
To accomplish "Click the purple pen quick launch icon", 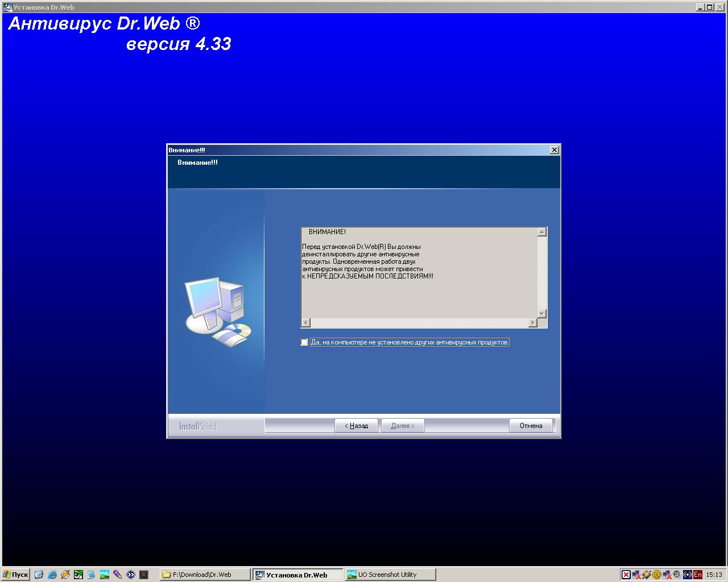I will (x=118, y=575).
